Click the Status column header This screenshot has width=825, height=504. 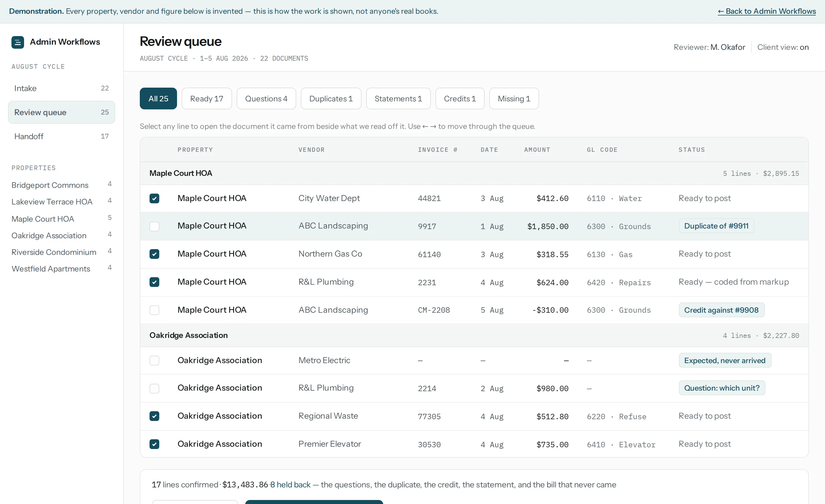click(x=692, y=150)
